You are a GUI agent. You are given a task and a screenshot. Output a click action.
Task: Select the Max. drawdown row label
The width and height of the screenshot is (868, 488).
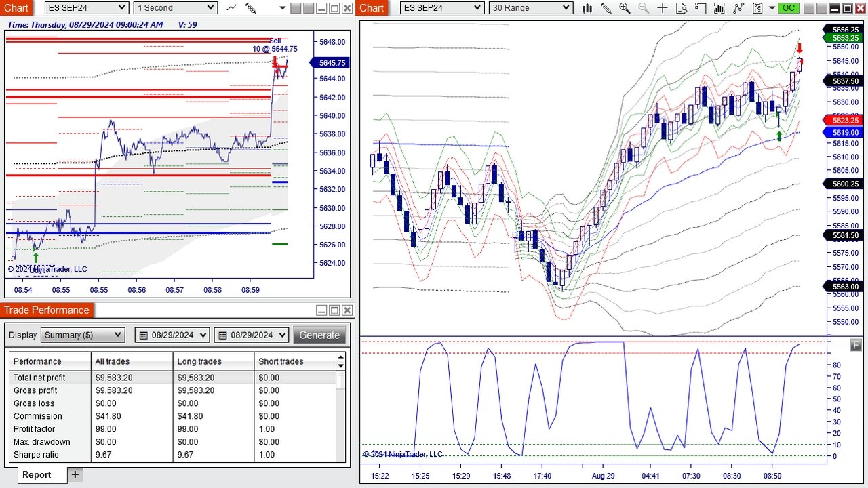pos(42,442)
